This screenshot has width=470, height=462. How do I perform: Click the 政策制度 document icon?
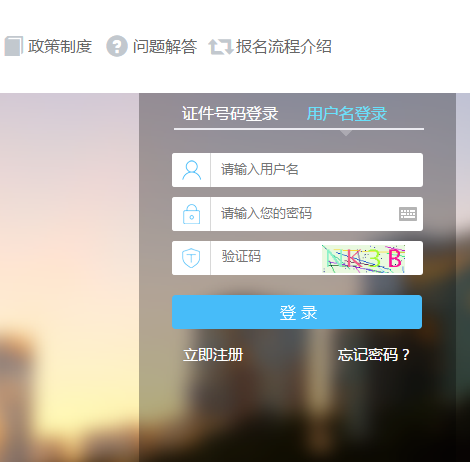click(14, 46)
